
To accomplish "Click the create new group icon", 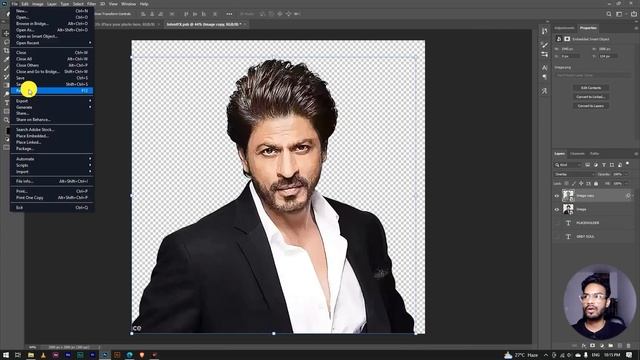I will (611, 346).
